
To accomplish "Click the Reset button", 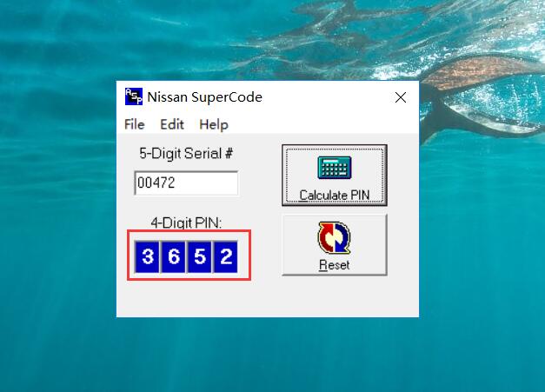I will tap(335, 245).
